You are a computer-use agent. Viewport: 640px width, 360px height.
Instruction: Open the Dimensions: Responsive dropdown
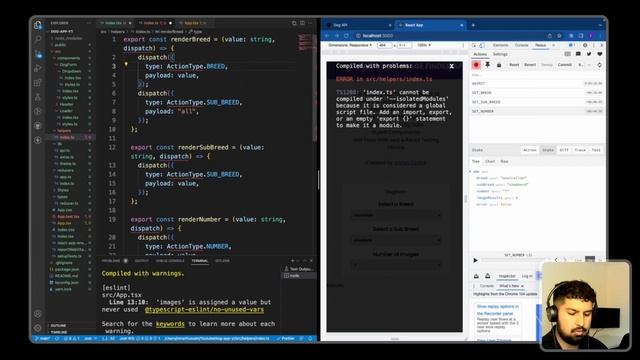click(350, 45)
